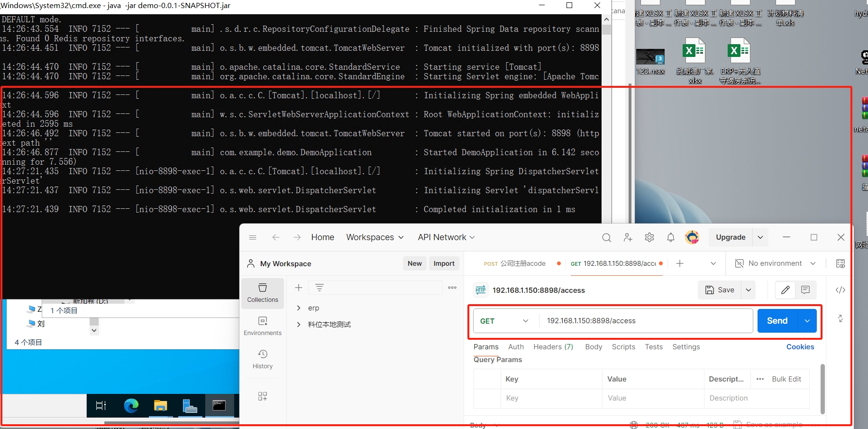Open Postman search with the magnifier icon

(x=606, y=237)
